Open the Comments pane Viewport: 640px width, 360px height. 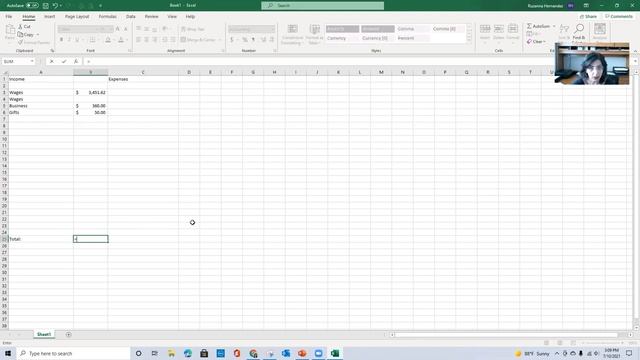click(618, 16)
